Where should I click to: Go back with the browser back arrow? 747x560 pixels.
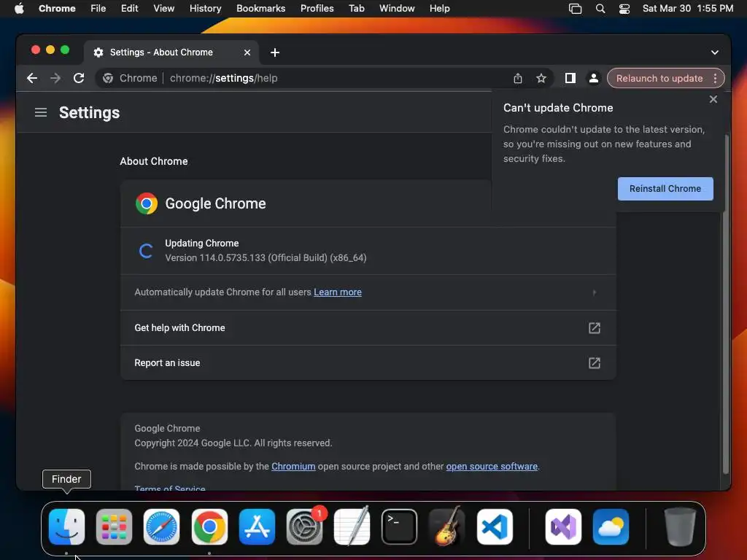32,78
